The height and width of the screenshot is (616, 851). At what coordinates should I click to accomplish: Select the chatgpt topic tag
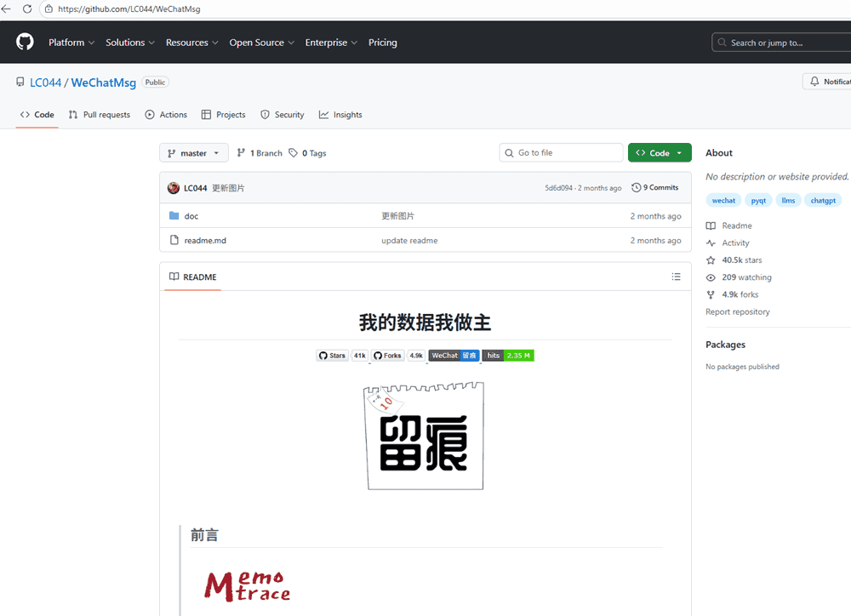click(822, 201)
